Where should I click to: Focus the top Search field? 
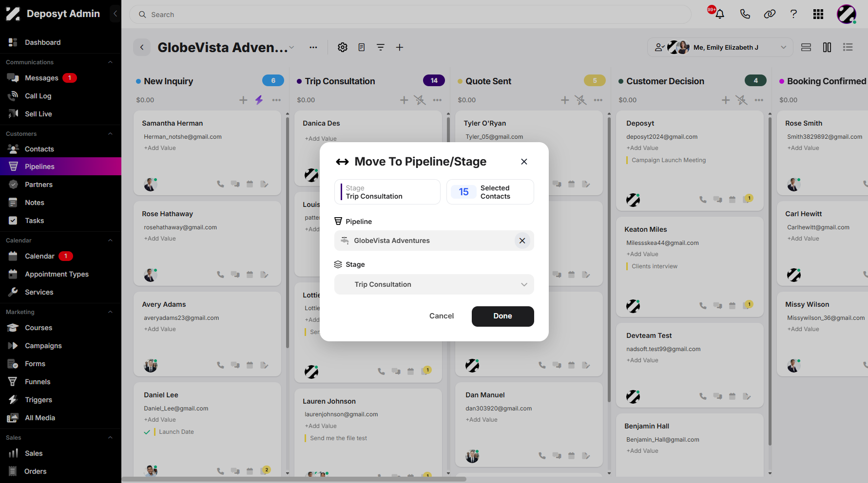tap(410, 15)
